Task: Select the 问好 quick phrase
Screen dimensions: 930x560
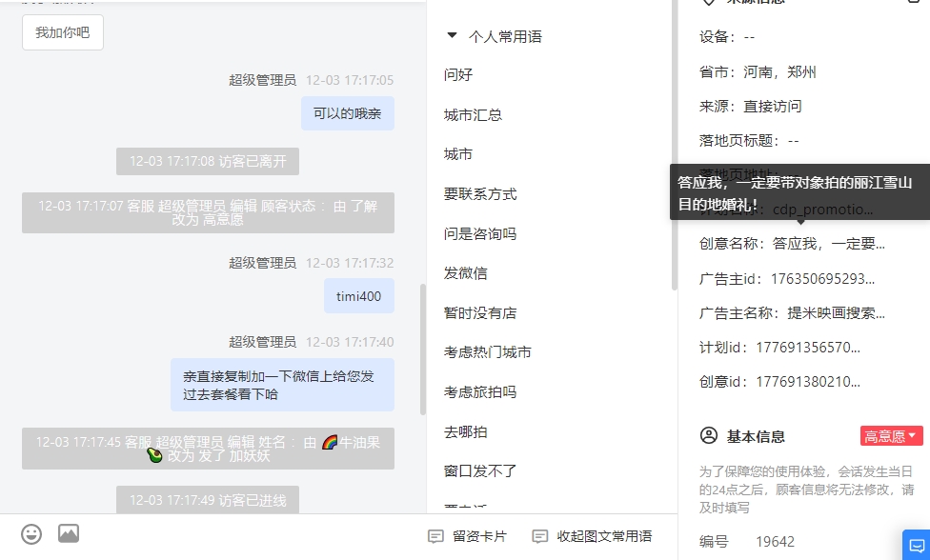Action: tap(458, 74)
